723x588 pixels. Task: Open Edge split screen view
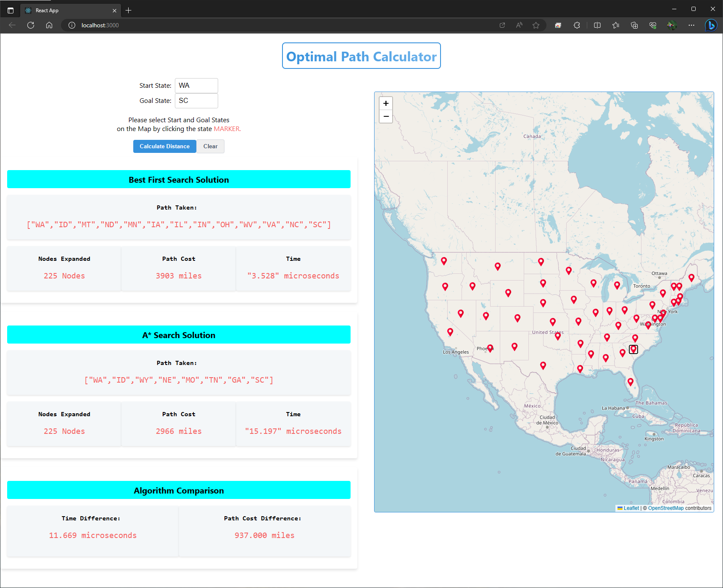(597, 25)
